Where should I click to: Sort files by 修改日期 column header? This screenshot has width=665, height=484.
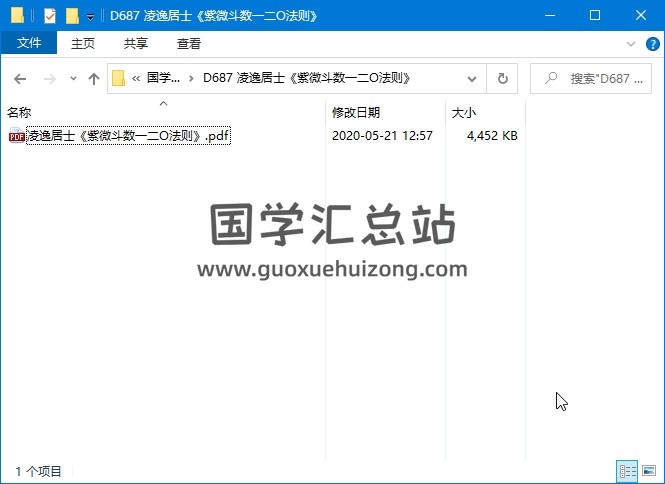click(x=356, y=113)
